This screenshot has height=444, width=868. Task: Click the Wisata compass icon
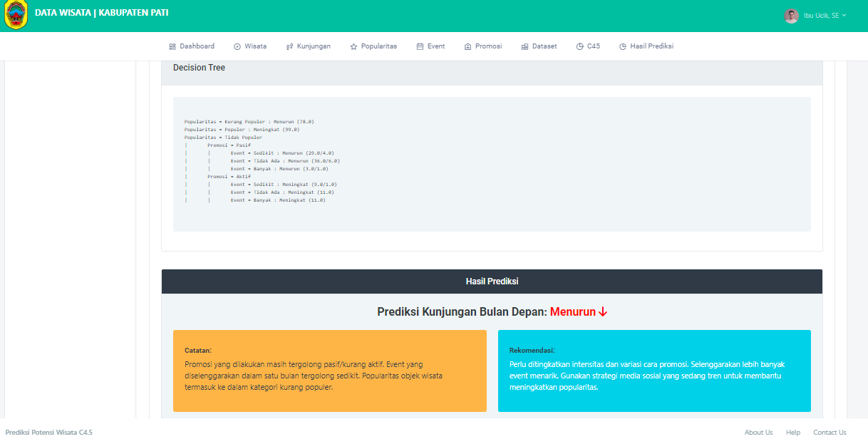(237, 46)
